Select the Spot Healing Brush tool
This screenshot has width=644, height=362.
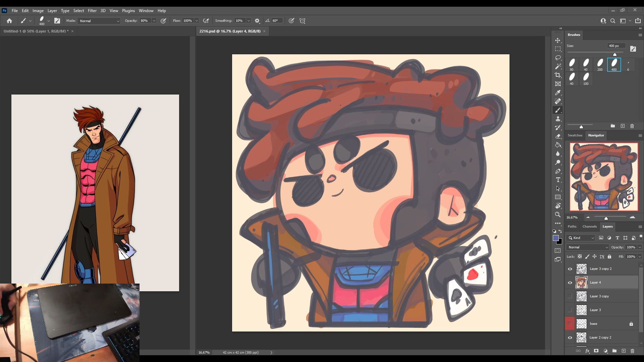point(558,101)
